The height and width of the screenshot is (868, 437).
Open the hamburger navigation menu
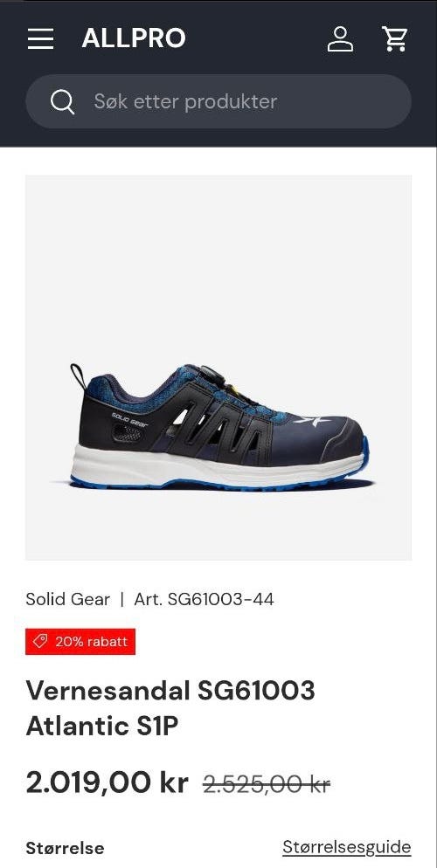pyautogui.click(x=40, y=38)
